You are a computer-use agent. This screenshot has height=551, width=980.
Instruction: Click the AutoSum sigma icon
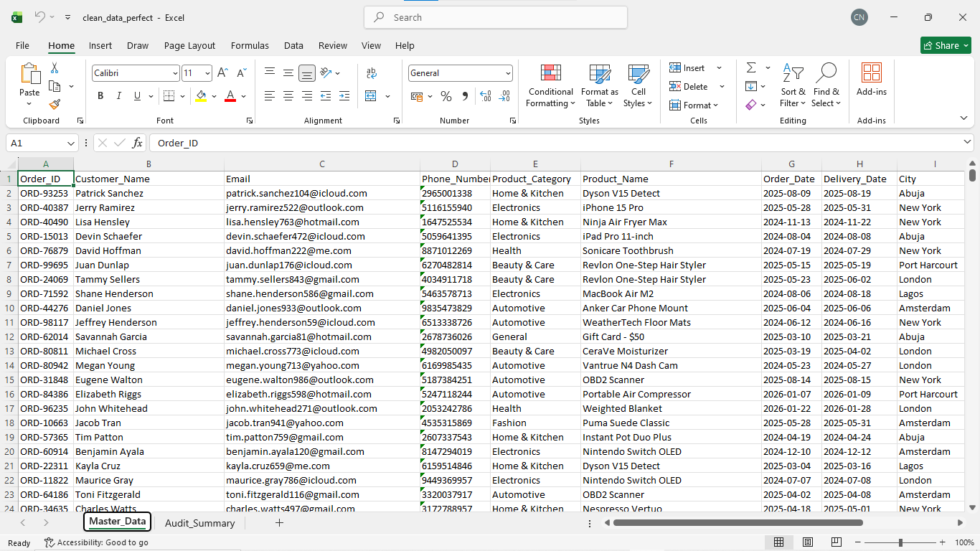coord(751,68)
